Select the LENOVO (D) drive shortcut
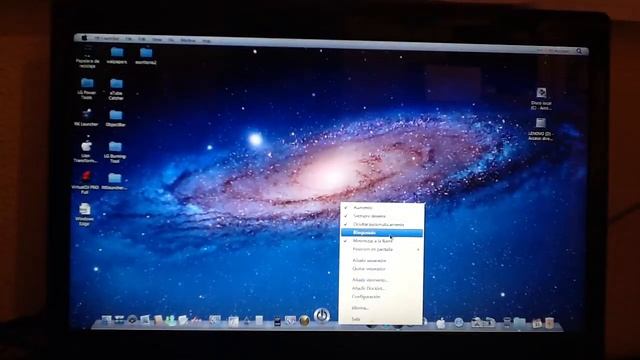 540,129
